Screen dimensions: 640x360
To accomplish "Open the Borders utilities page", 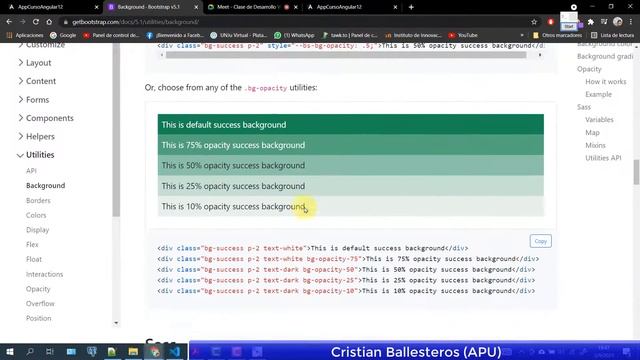I will coord(38,200).
